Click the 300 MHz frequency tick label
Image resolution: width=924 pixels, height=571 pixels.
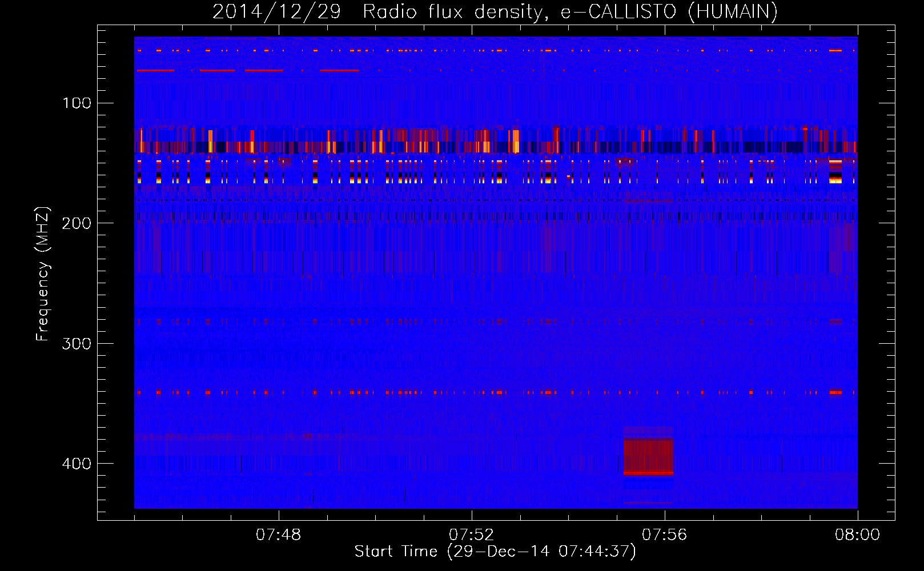(x=77, y=343)
